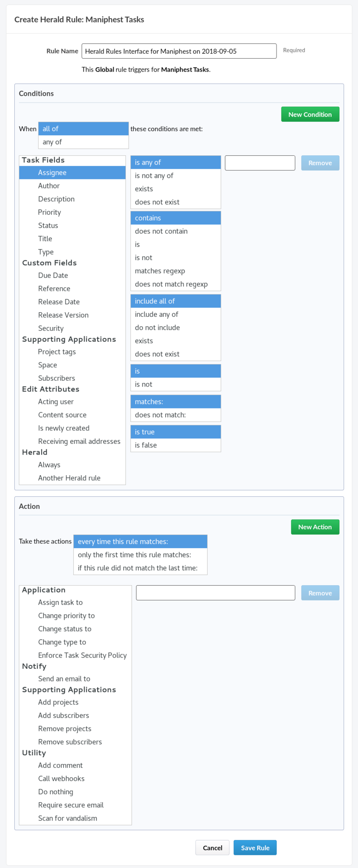
Task: Pick Space field option
Action: click(x=72, y=365)
